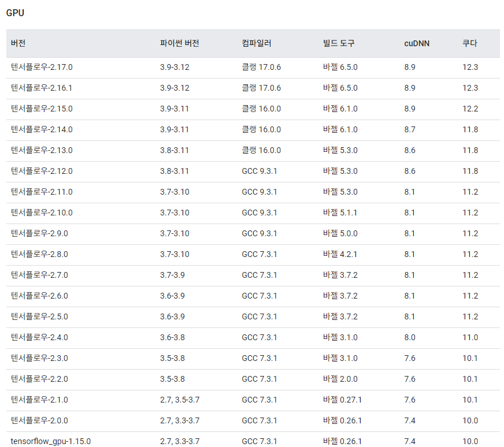Click the 빌드 도구 column header
The width and height of the screenshot is (504, 447).
coord(339,43)
